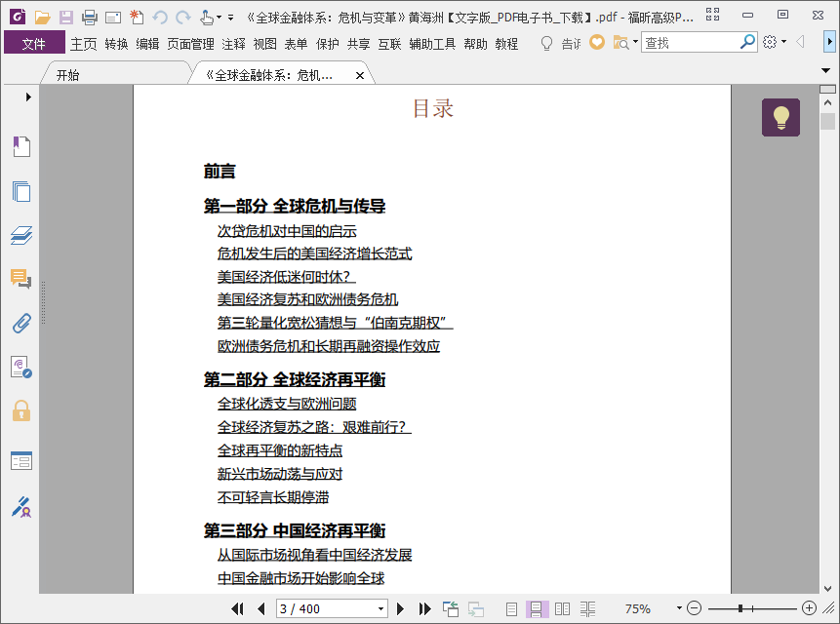Viewport: 840px width, 624px height.
Task: Open the 注释 ribbon tab
Action: (x=233, y=43)
